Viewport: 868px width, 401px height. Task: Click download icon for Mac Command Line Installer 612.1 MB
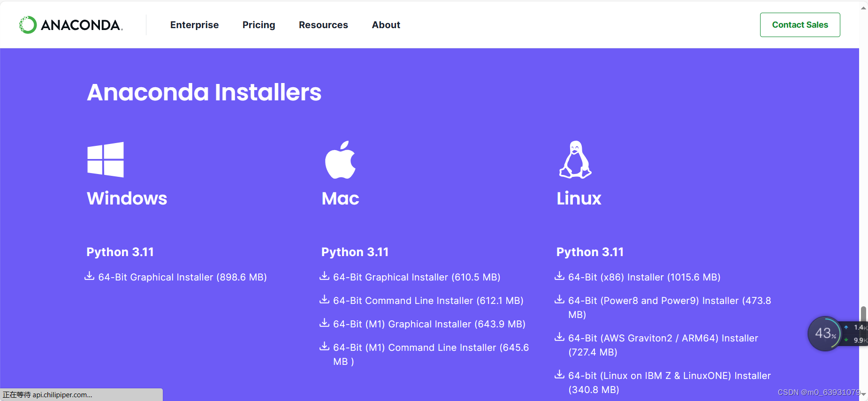coord(324,299)
